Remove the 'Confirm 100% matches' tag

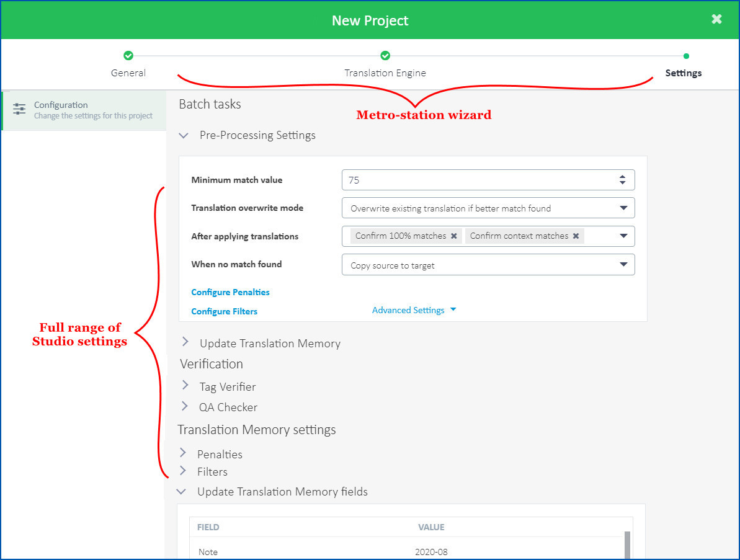454,236
